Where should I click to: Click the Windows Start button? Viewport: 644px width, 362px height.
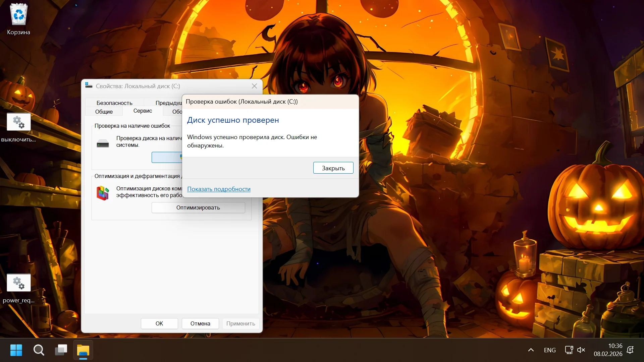(16, 350)
